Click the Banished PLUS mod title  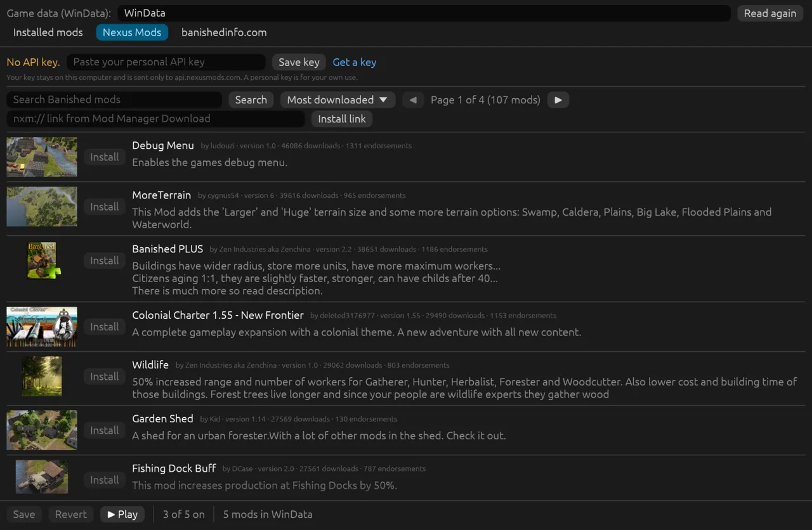click(x=167, y=249)
